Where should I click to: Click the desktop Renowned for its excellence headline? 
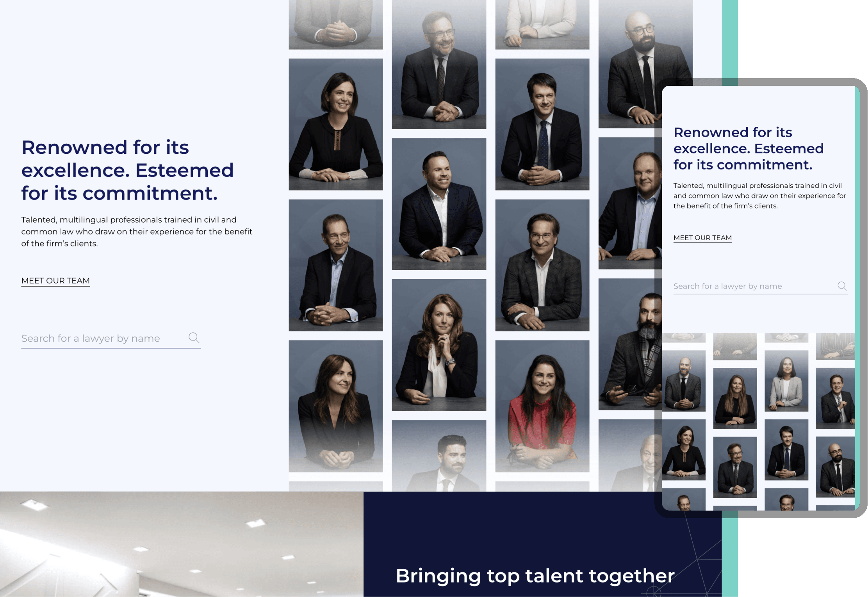127,170
